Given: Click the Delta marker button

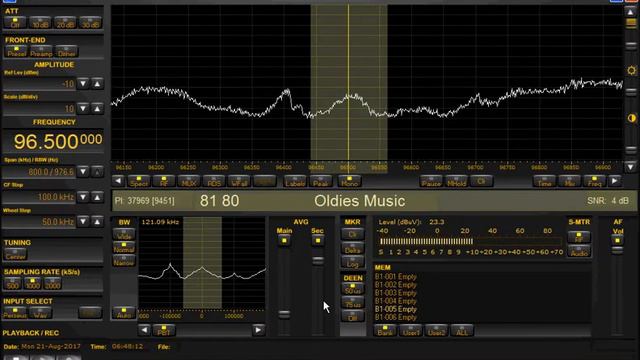Looking at the screenshot, I should 352,248.
